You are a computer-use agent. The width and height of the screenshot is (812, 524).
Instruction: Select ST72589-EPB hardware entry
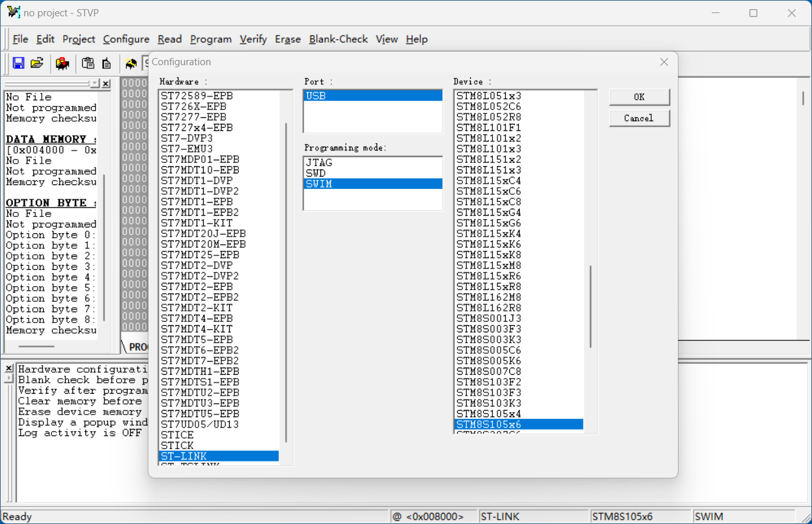pos(219,96)
